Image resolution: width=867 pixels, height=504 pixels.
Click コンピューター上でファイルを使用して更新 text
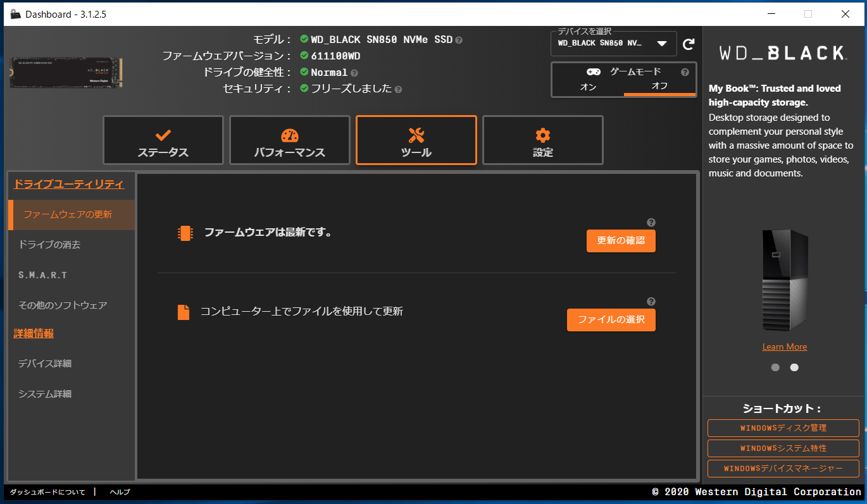coord(302,311)
